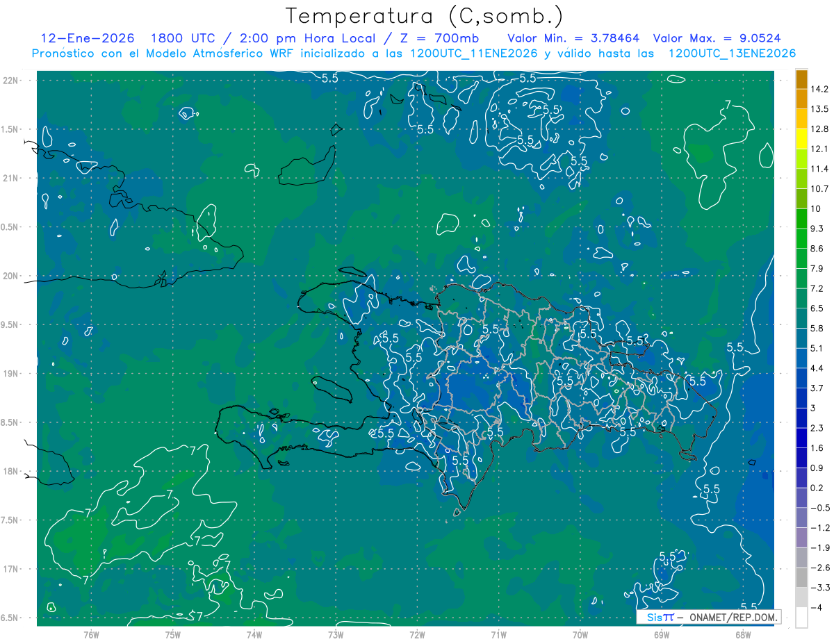
Task: Click the swatch between 13.5 and 14.2
Action: [801, 99]
